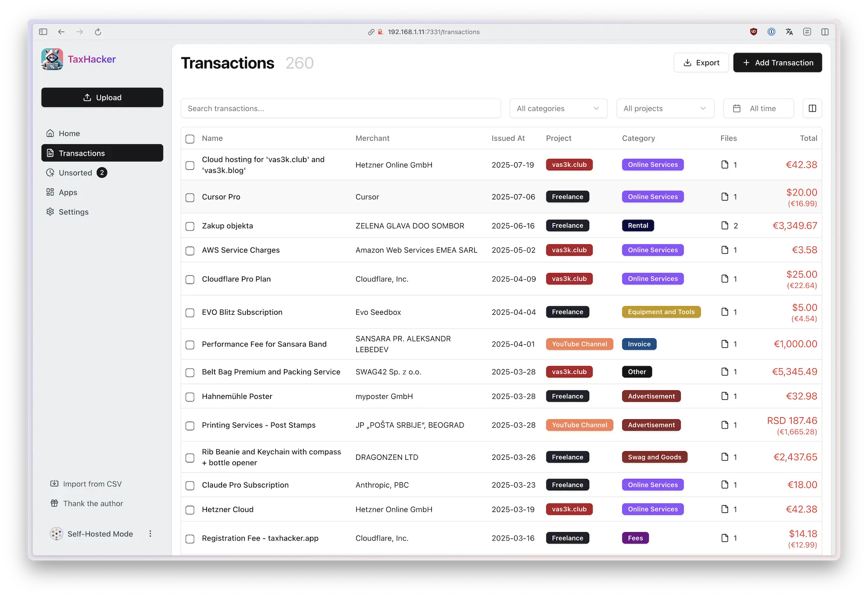The width and height of the screenshot is (868, 597).
Task: Select all transactions via header checkbox
Action: pos(190,139)
